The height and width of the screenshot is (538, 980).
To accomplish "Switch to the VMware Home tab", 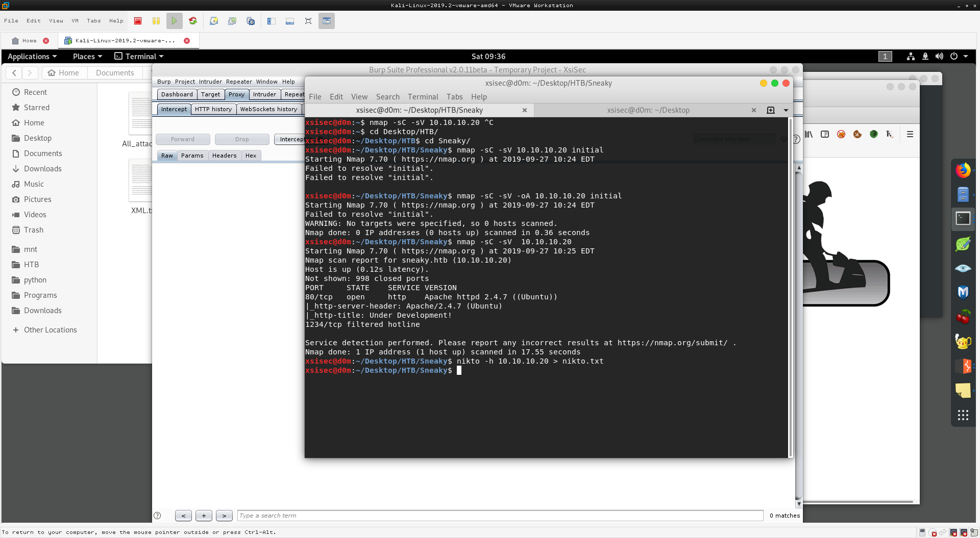I will (30, 41).
